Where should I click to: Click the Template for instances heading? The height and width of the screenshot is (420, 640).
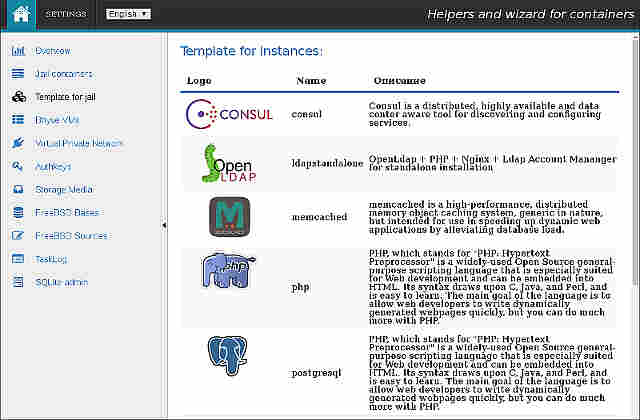pos(251,51)
